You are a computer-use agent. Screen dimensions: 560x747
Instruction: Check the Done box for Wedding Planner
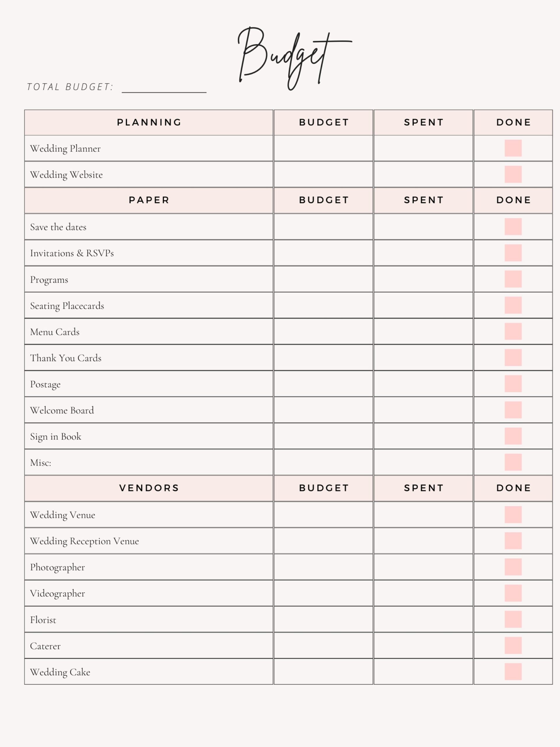click(x=513, y=148)
